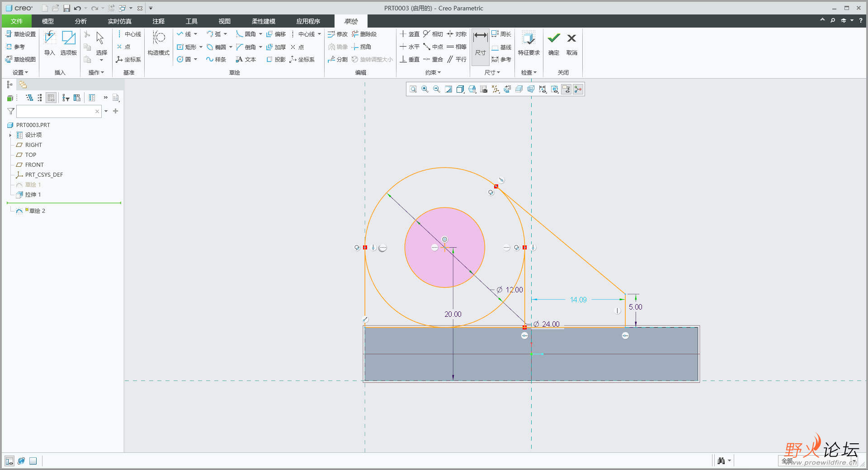Image resolution: width=868 pixels, height=470 pixels.
Task: Click the Save icon in quick access toolbar
Action: coord(66,8)
